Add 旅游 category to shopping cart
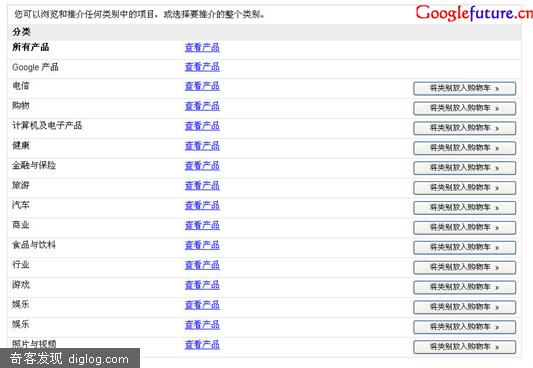This screenshot has height=368, width=533. tap(464, 188)
